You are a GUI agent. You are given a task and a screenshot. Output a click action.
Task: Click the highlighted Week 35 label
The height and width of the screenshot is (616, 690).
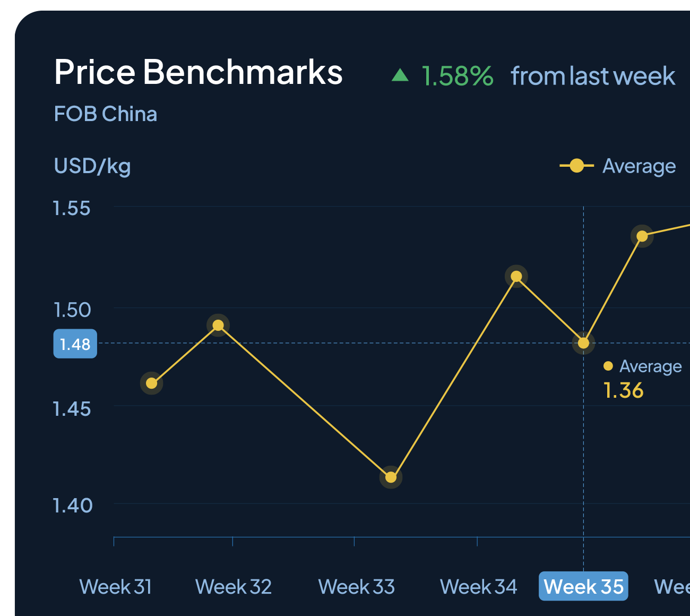pos(583,587)
